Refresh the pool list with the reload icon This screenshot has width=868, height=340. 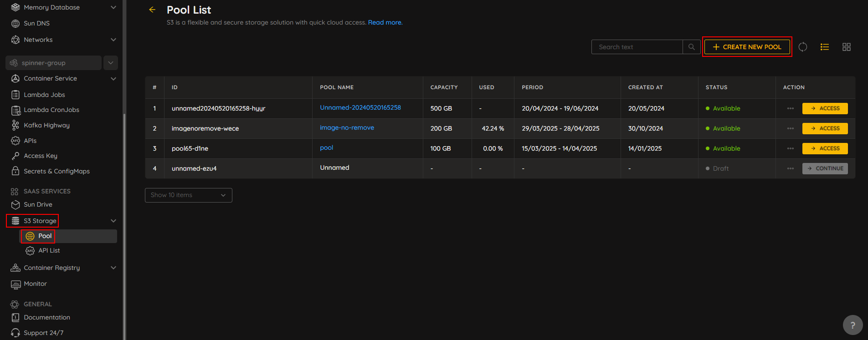[x=803, y=47]
